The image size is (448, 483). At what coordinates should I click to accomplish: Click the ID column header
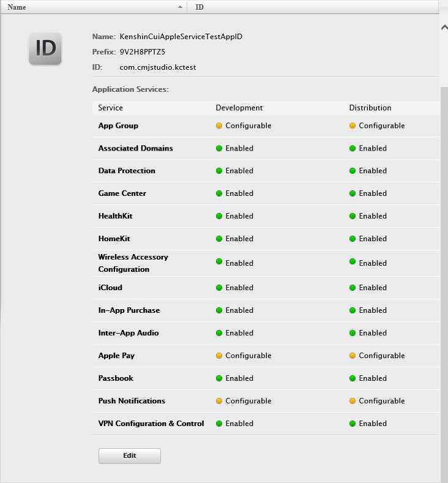(x=200, y=7)
